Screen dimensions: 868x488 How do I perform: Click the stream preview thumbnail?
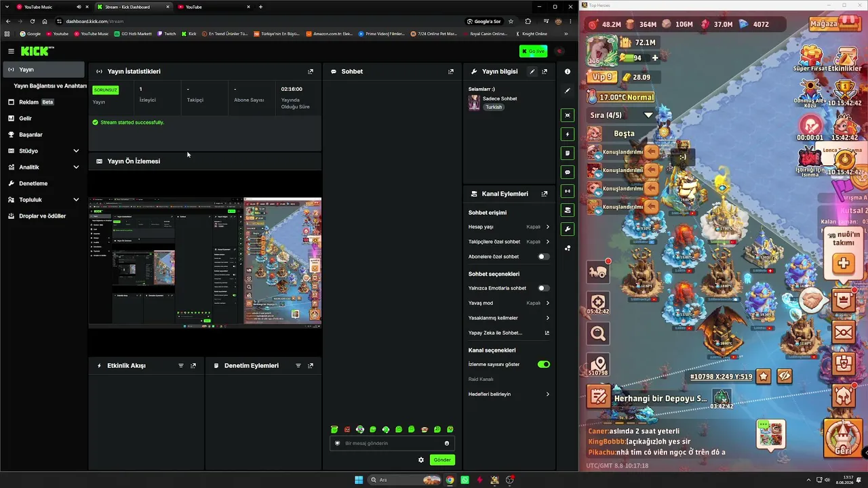(x=205, y=262)
